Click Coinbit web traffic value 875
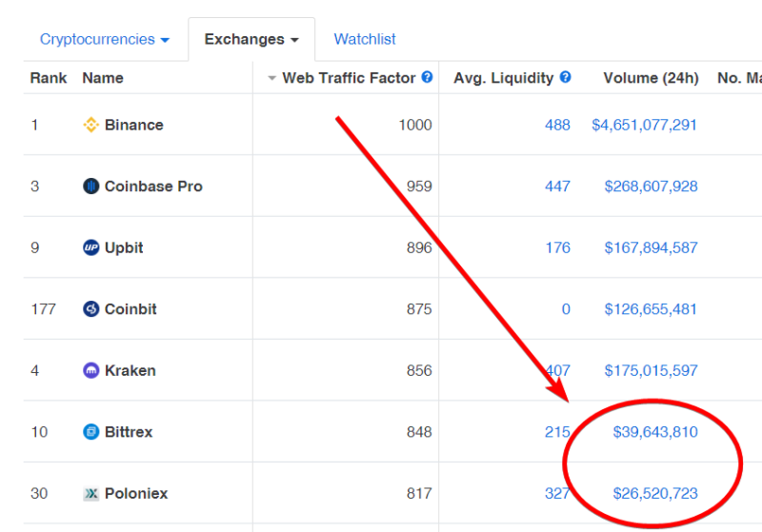Screen dimensions: 762x532 click(419, 309)
